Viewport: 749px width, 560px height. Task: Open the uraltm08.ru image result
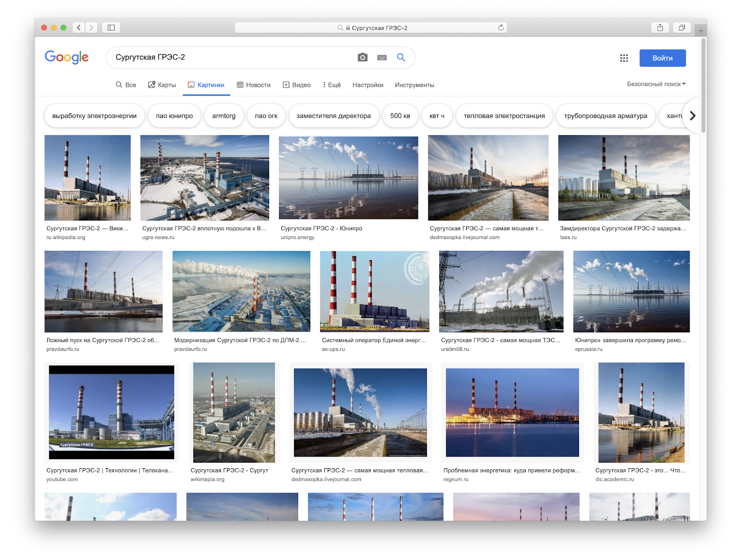pyautogui.click(x=501, y=291)
